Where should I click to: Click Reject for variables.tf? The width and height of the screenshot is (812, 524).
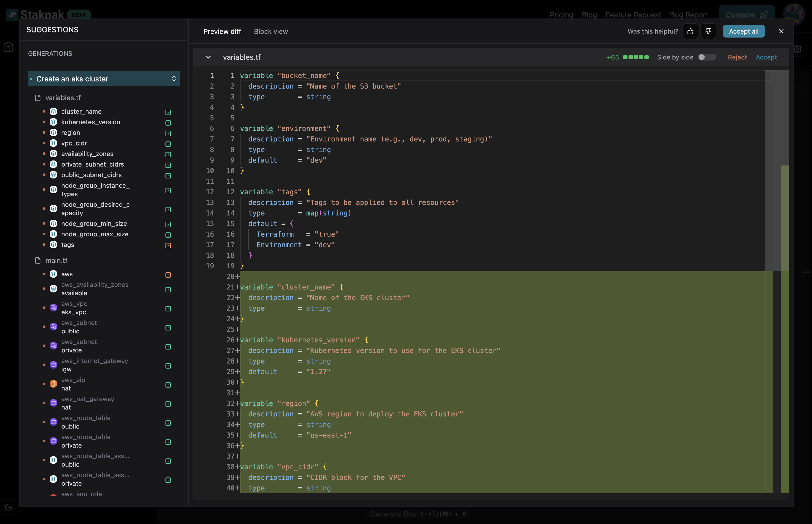[x=737, y=57]
